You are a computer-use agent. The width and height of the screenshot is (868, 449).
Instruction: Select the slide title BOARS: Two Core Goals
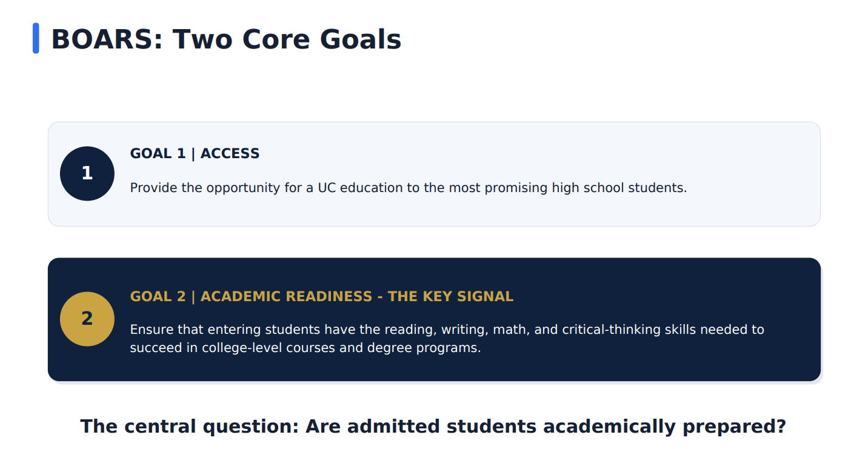click(x=226, y=39)
